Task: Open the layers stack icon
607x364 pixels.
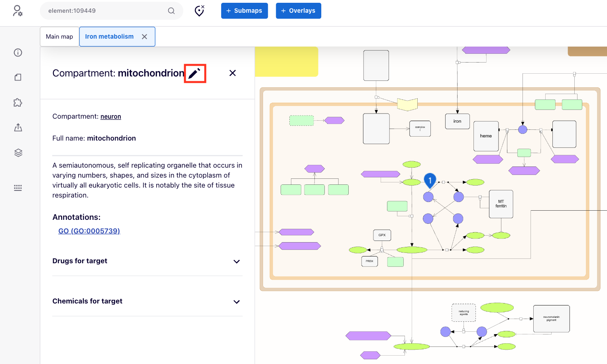Action: click(18, 153)
